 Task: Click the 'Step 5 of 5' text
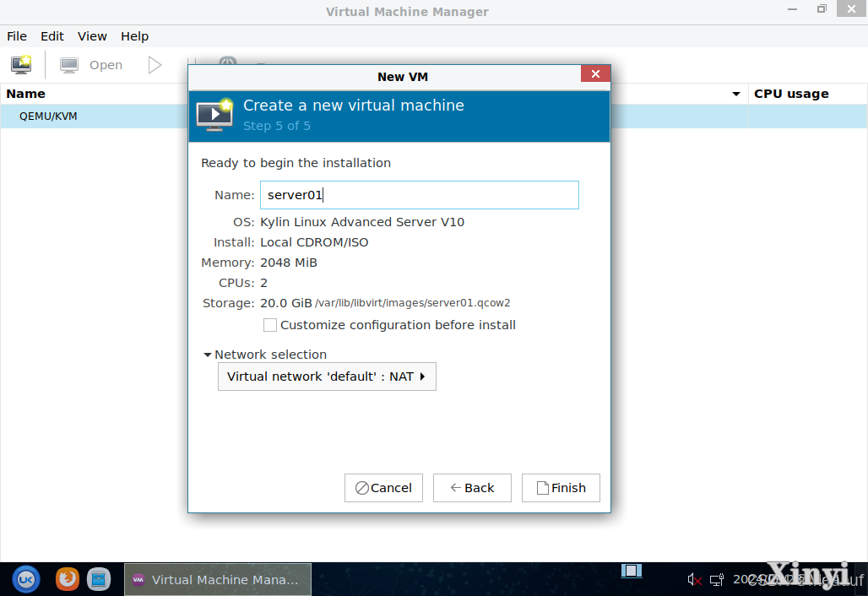pyautogui.click(x=277, y=126)
